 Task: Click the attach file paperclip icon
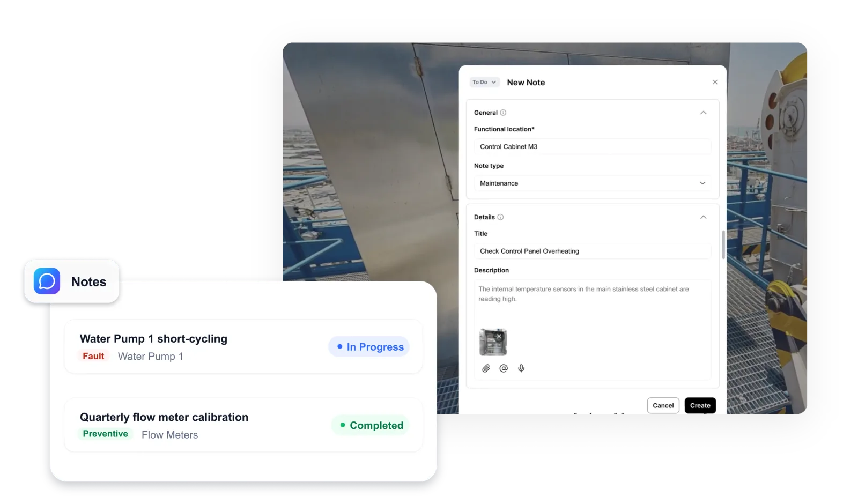[x=486, y=368]
